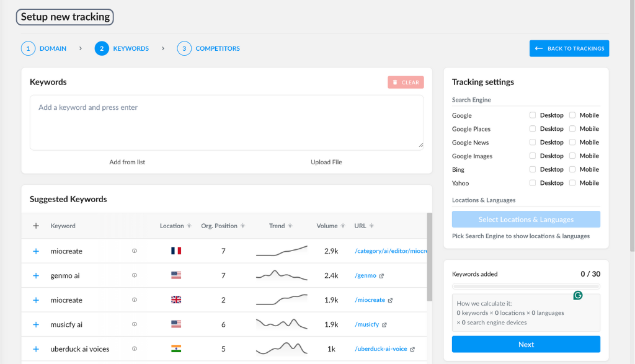Open external link icon beside /uberduck-ai-voice
This screenshot has height=364, width=635.
tap(412, 349)
